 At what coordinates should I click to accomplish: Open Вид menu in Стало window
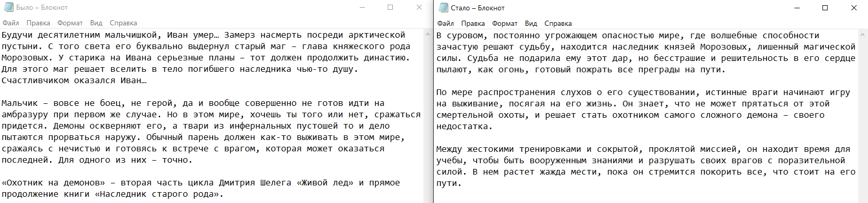[x=531, y=23]
